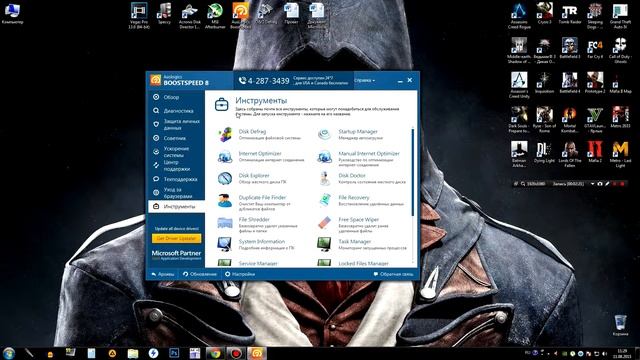Open Диагностика section
This screenshot has width=640, height=360.
pos(176,111)
